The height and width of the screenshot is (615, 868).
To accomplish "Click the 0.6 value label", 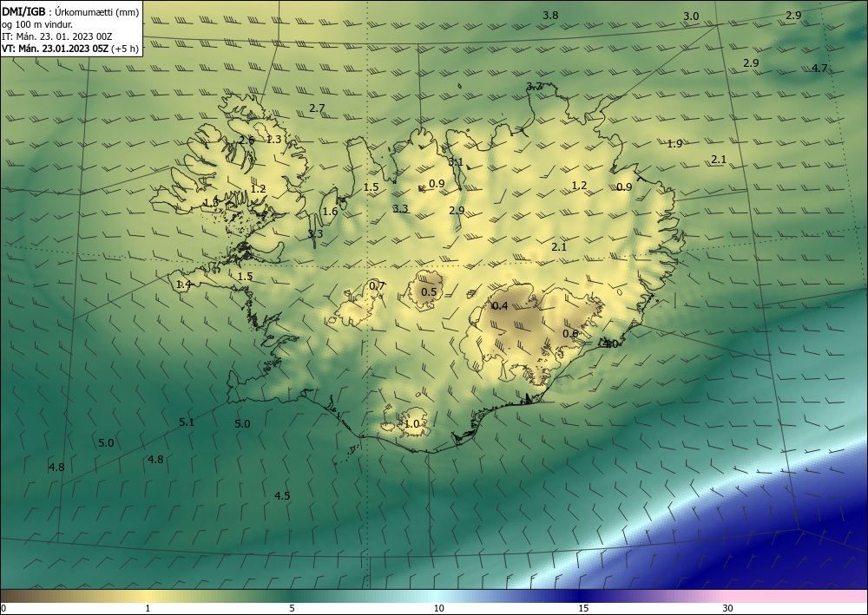I will coord(570,333).
